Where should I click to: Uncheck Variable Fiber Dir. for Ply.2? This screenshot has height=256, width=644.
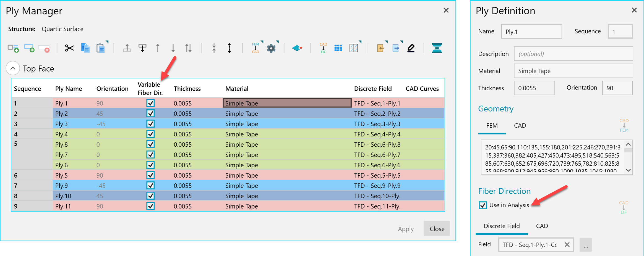tap(150, 113)
